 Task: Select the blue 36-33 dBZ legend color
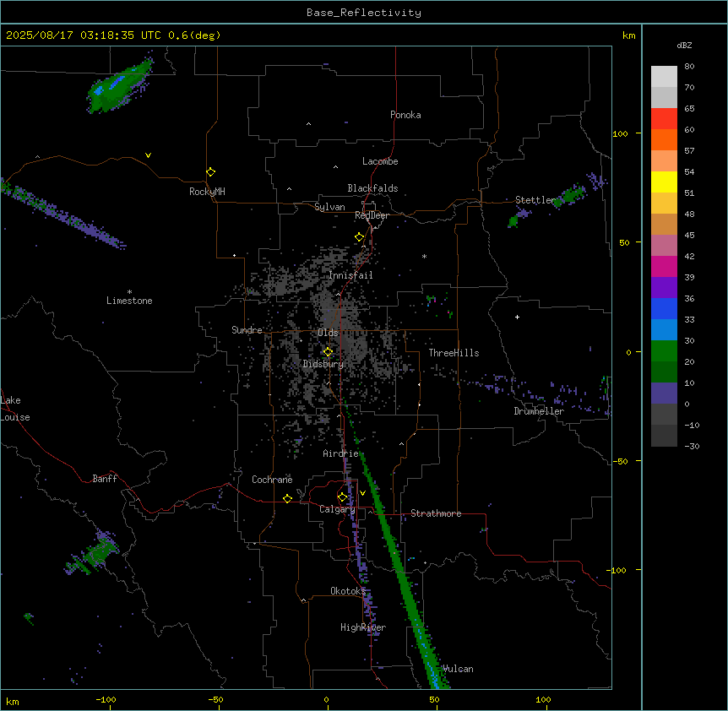coord(664,308)
